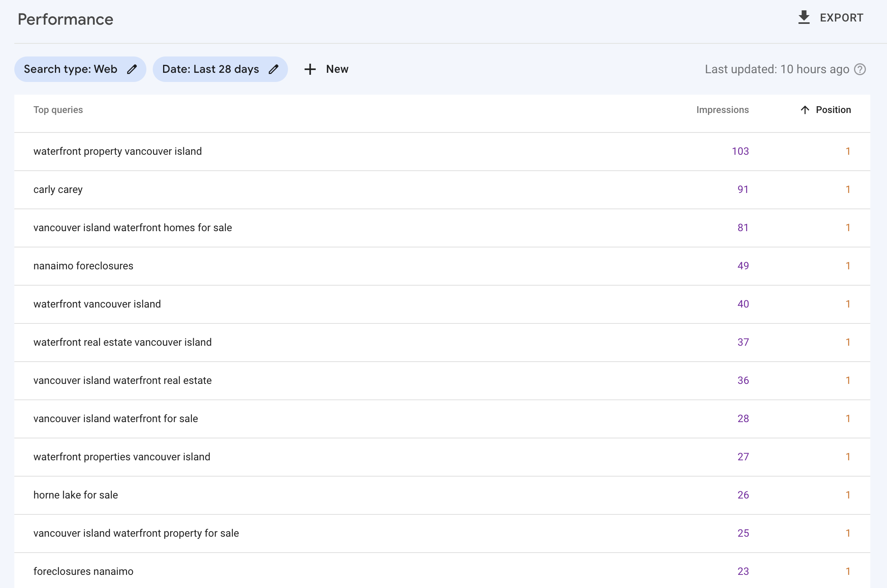Click help icon beside Last updated

[860, 69]
